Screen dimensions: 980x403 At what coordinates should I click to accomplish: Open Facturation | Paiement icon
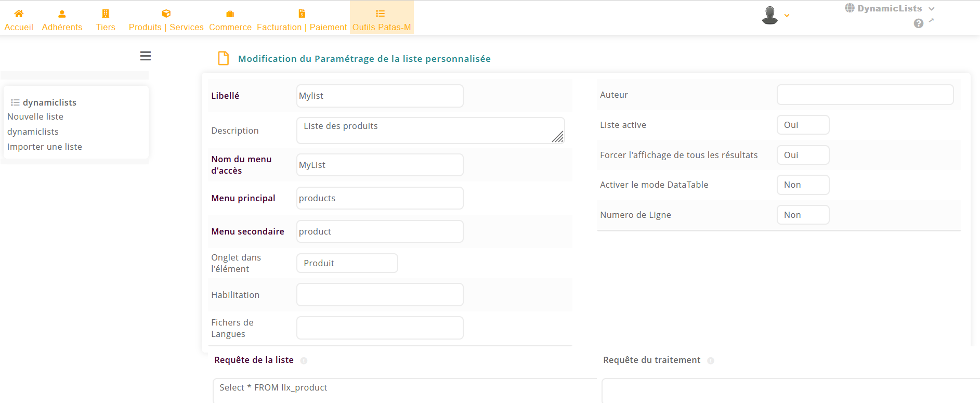302,14
